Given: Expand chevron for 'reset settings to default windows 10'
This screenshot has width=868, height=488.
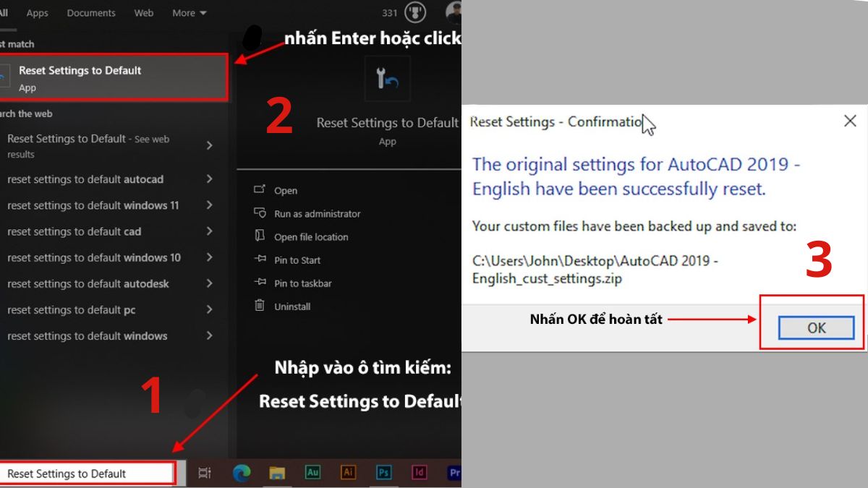Looking at the screenshot, I should tap(209, 257).
